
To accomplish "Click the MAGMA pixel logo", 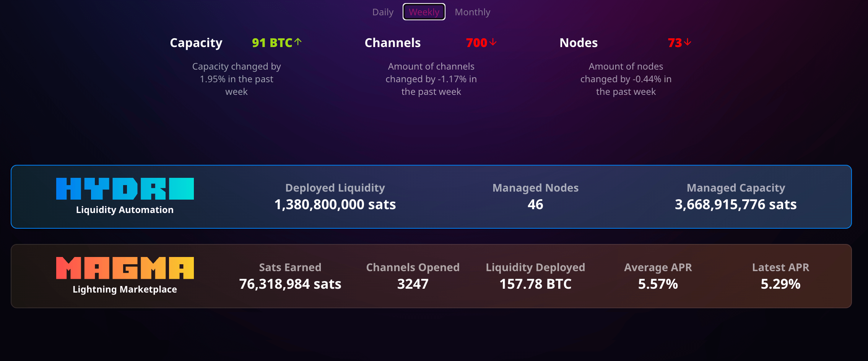I will coord(125,268).
